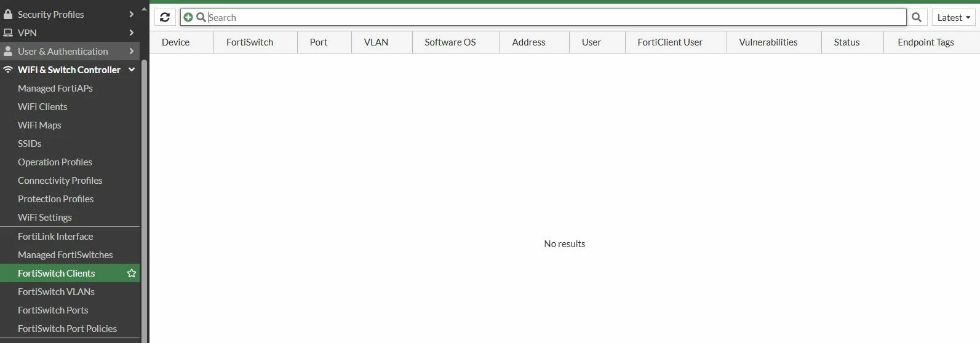Sort by FortiSwitch column header
This screenshot has width=980, height=343.
click(255, 42)
